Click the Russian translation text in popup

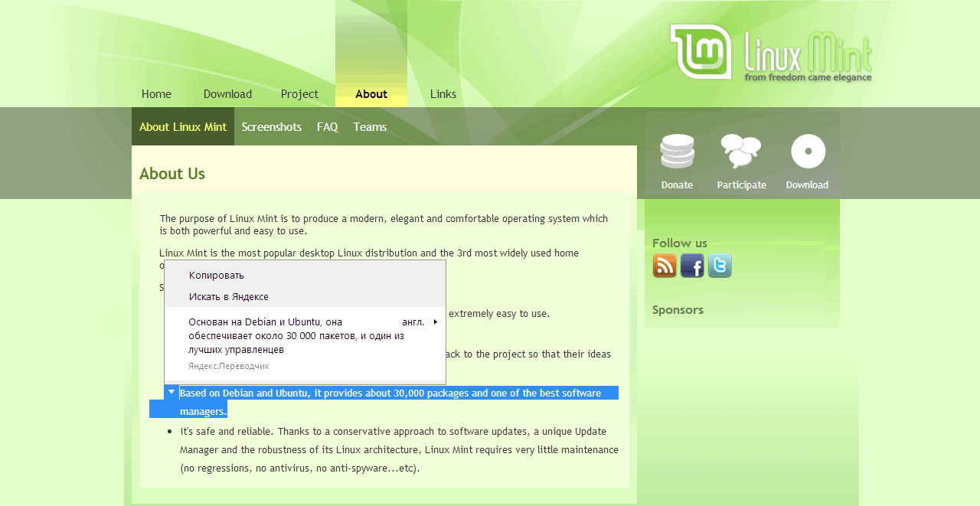pos(291,336)
